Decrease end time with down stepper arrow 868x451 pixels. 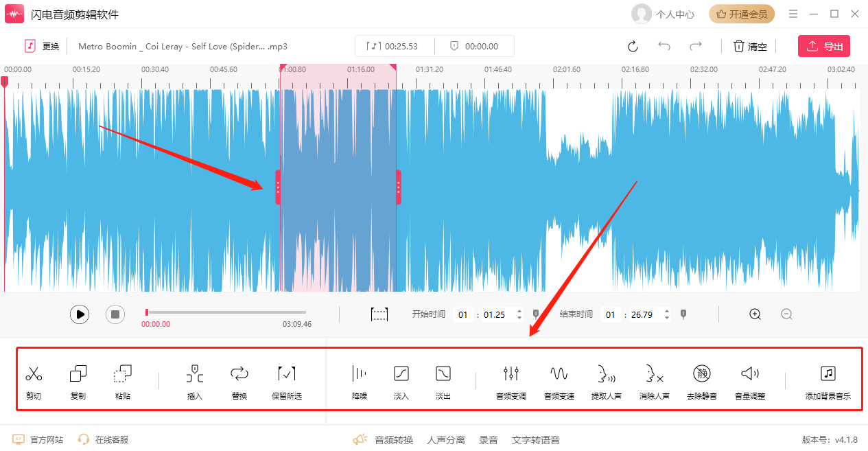pos(666,319)
